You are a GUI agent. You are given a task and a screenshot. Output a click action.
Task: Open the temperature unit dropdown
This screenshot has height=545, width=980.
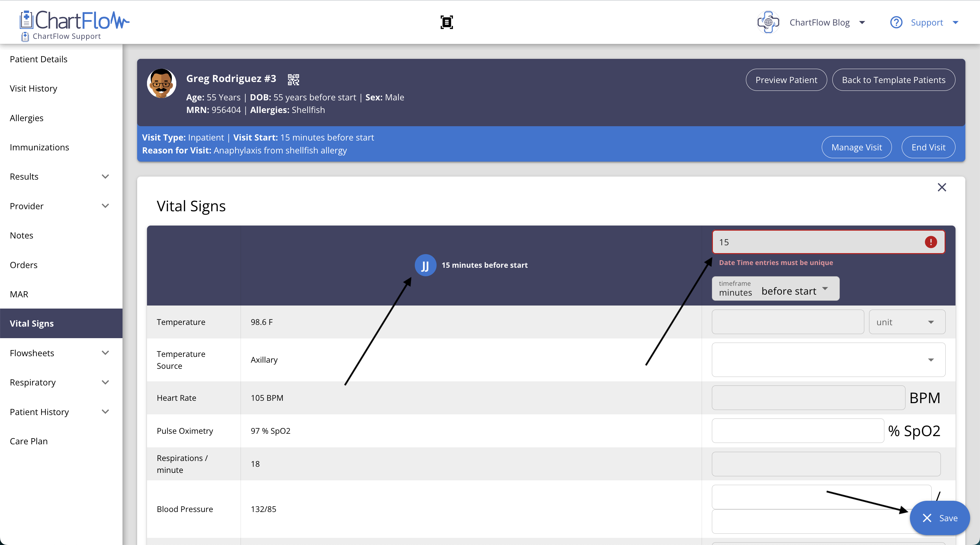(x=906, y=322)
